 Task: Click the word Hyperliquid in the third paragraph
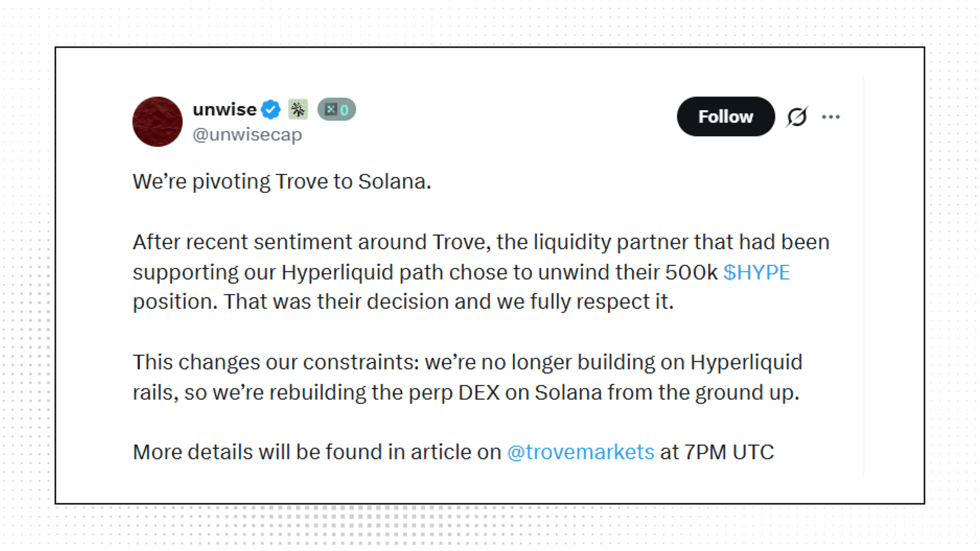click(x=746, y=363)
